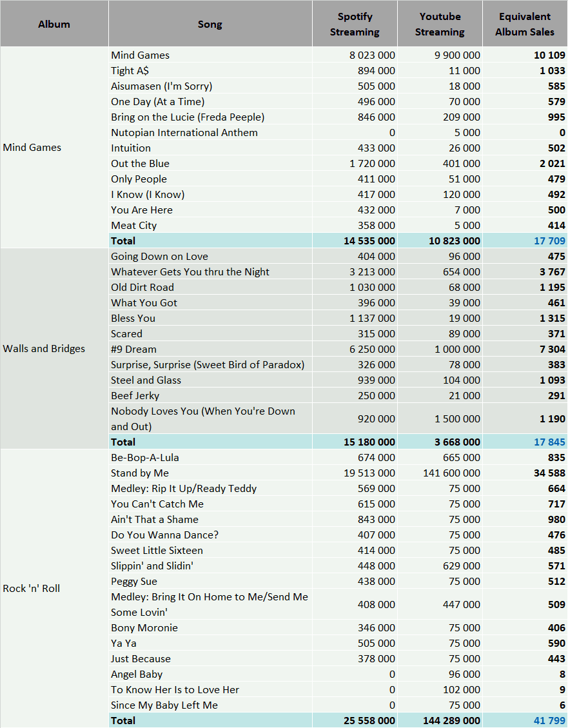Viewport: 568px width, 728px height.
Task: Click the song Going Down on Love
Action: click(210, 256)
